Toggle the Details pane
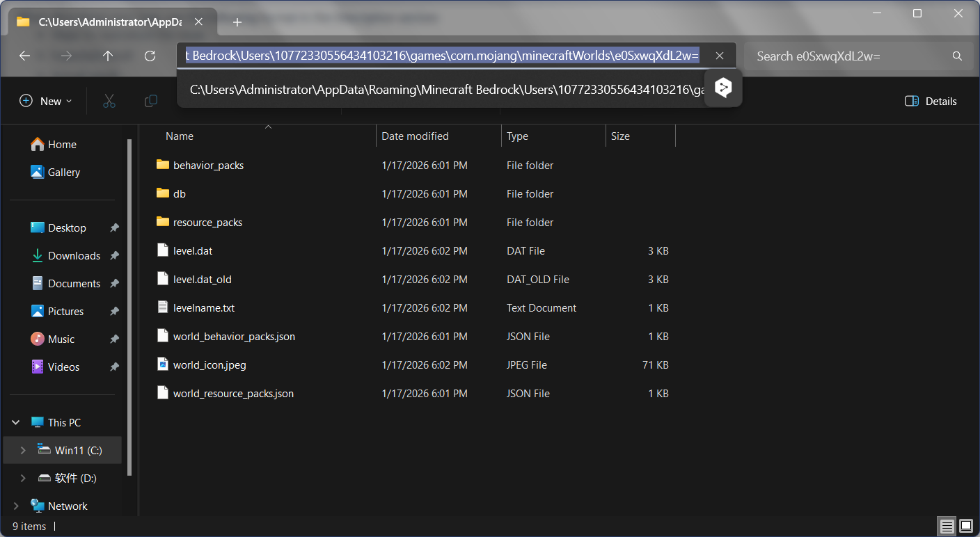The width and height of the screenshot is (980, 537). [x=931, y=102]
